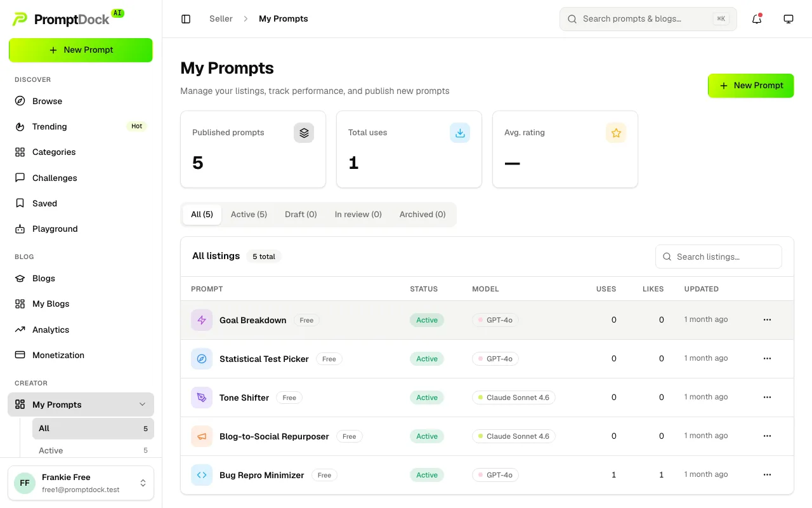
Task: Click the Trending flame icon
Action: (x=20, y=126)
